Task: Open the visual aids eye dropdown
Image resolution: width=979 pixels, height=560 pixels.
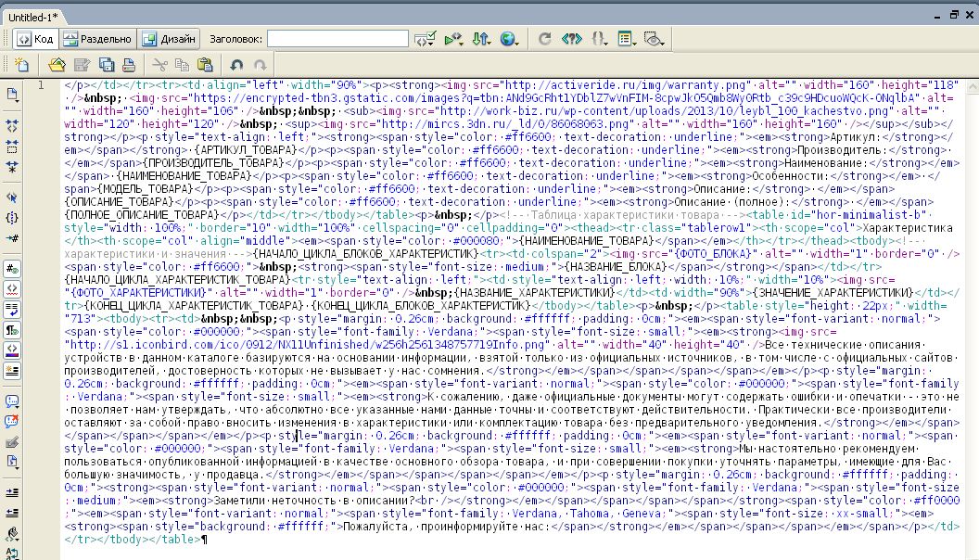Action: click(654, 39)
